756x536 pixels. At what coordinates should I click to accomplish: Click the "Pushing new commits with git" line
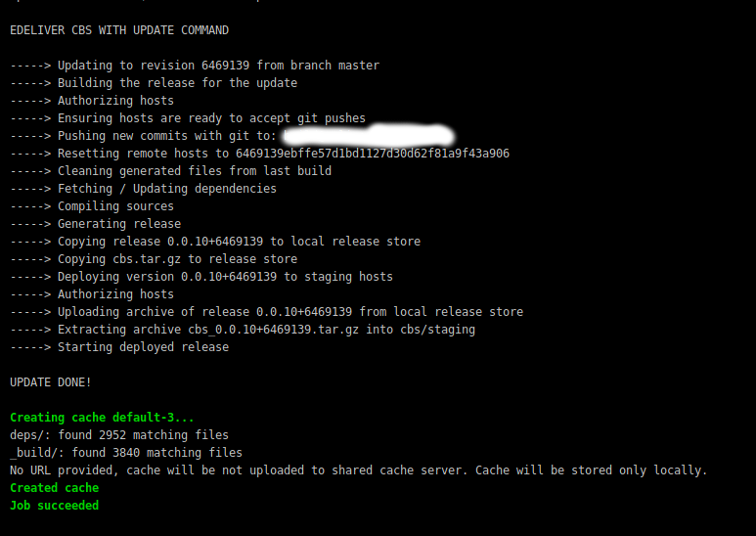[x=166, y=136]
